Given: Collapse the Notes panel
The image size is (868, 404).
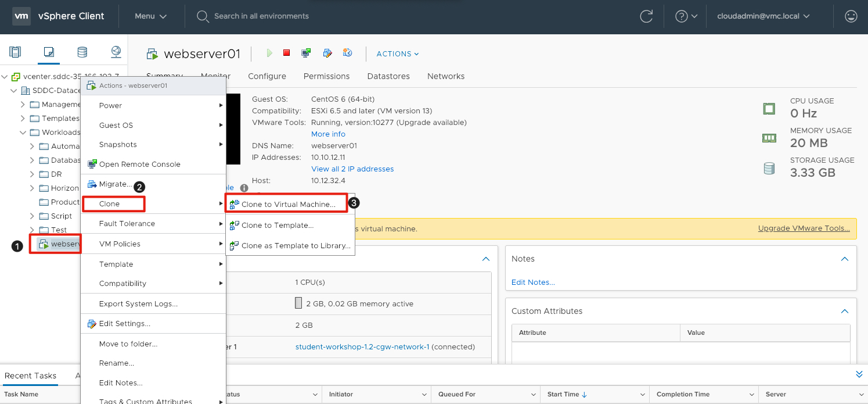Looking at the screenshot, I should [x=845, y=259].
